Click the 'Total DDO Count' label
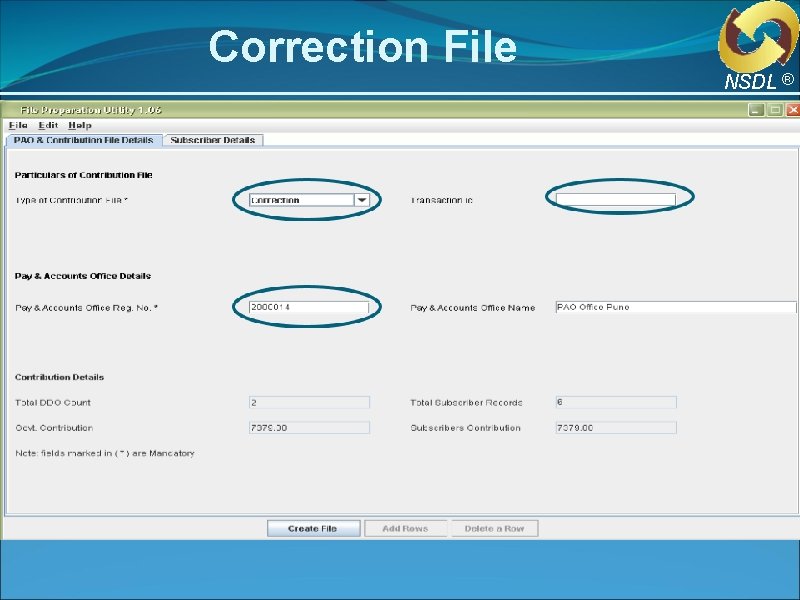 tap(53, 403)
